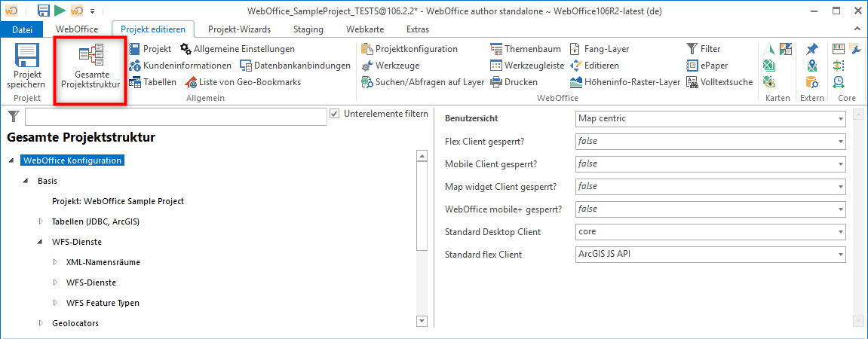Open Standard flex Client dropdown
This screenshot has height=339, width=868.
point(711,255)
